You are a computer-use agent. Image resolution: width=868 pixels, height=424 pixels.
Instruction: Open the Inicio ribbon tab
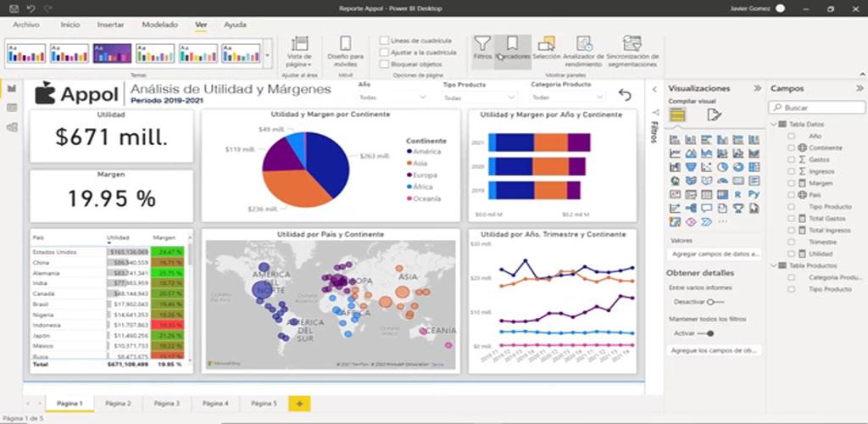click(70, 25)
